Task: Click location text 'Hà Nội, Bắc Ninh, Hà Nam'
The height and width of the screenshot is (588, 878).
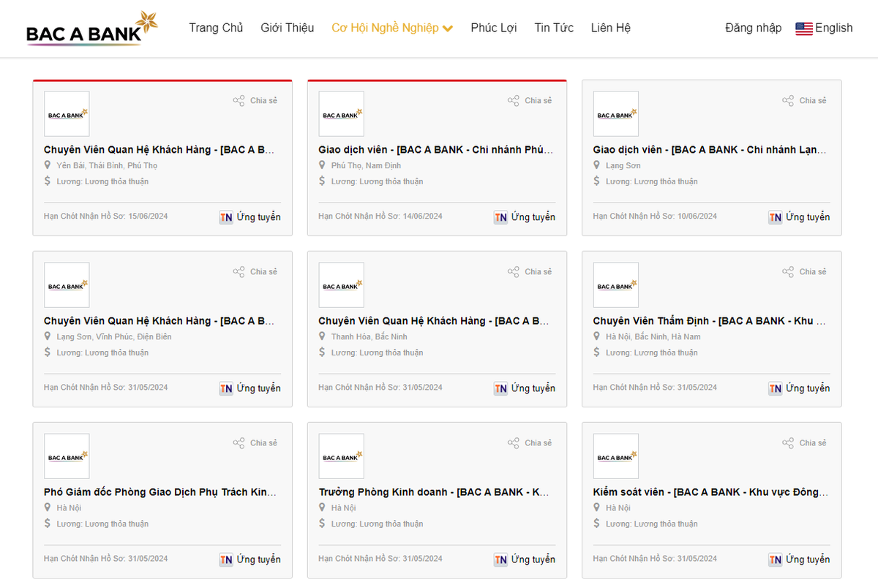Action: (653, 336)
